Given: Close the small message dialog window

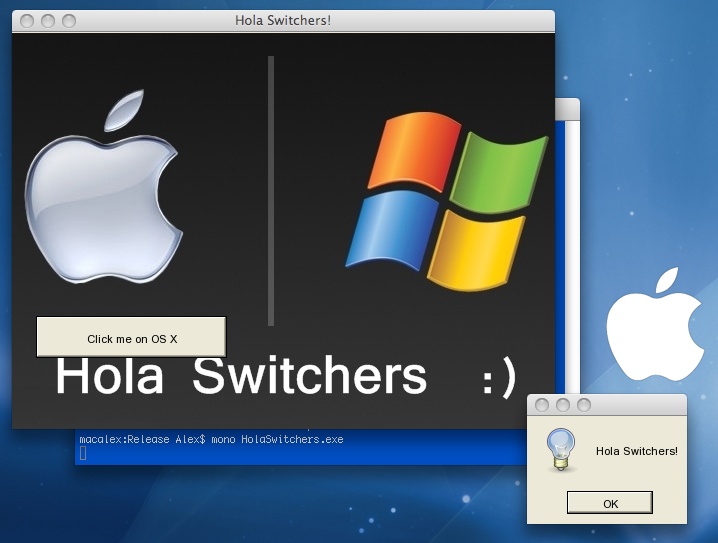Looking at the screenshot, I should tap(542, 405).
